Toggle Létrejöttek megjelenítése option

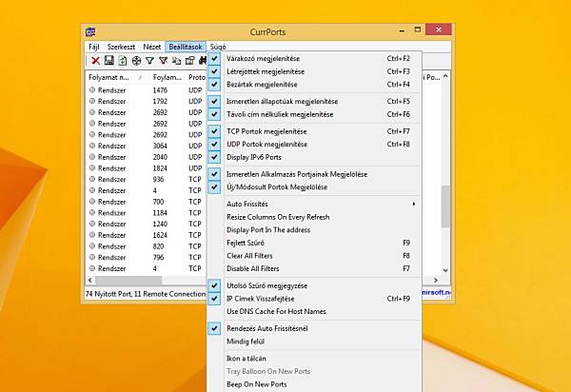pyautogui.click(x=314, y=71)
